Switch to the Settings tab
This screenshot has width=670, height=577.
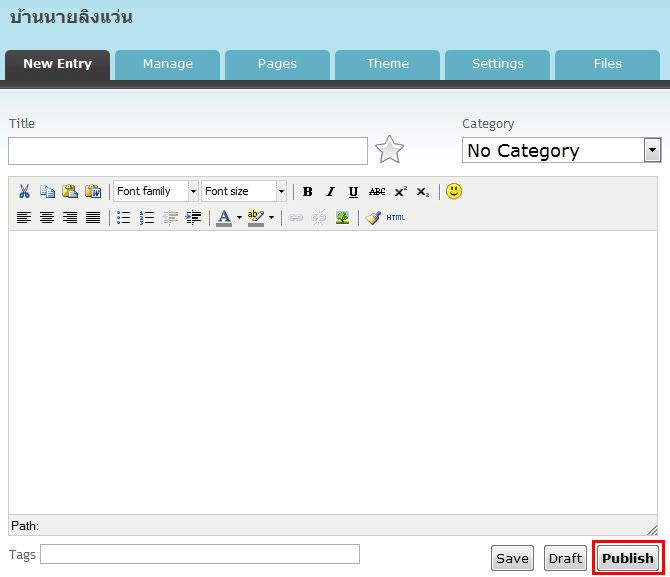pos(497,64)
